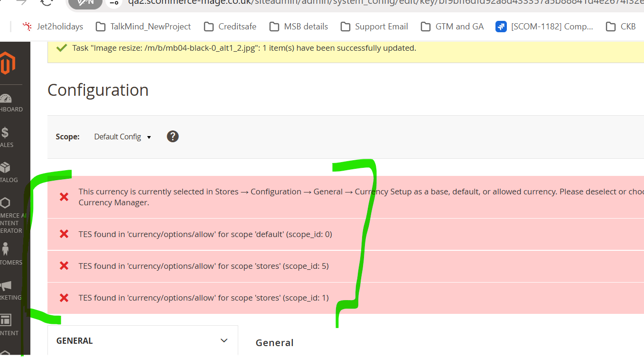Viewport: 644px width, 357px height.
Task: Open the GTM and GA bookmark folder
Action: pyautogui.click(x=452, y=27)
